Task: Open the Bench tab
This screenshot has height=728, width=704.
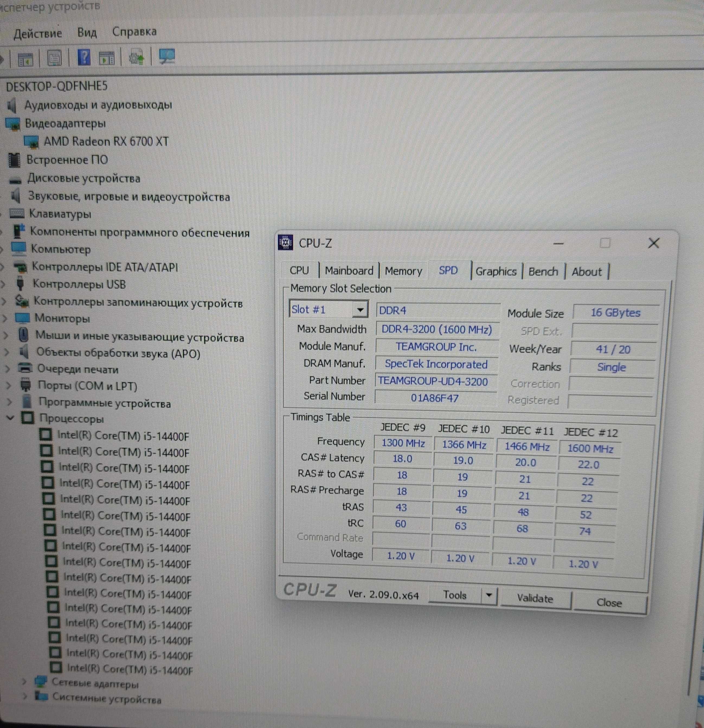Action: click(x=543, y=272)
